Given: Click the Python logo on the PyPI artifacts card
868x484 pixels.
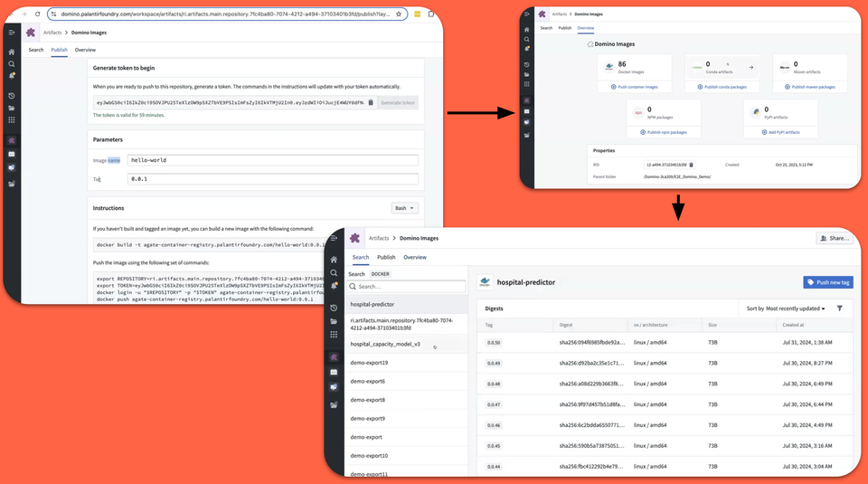Looking at the screenshot, I should point(756,112).
